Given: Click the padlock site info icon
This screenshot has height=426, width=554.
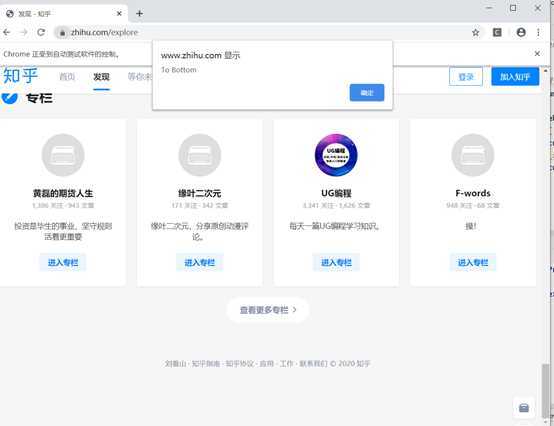Looking at the screenshot, I should [x=63, y=33].
